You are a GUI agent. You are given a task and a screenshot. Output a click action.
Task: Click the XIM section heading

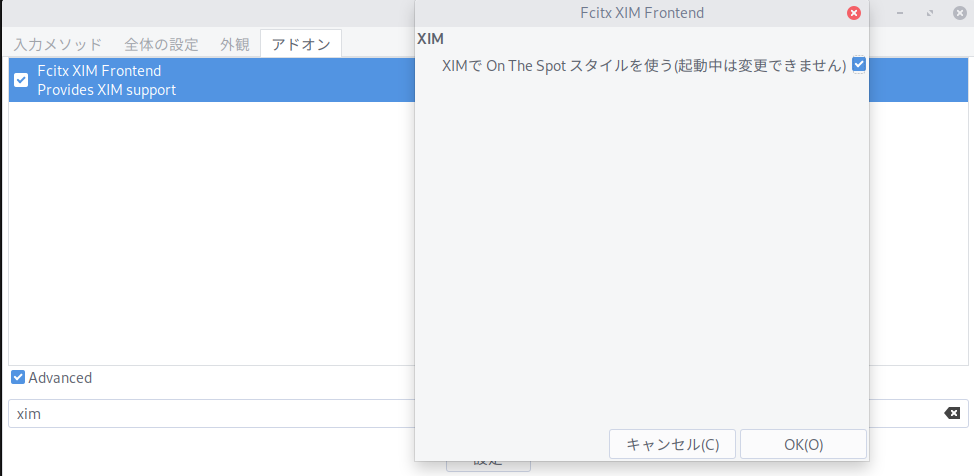(430, 39)
